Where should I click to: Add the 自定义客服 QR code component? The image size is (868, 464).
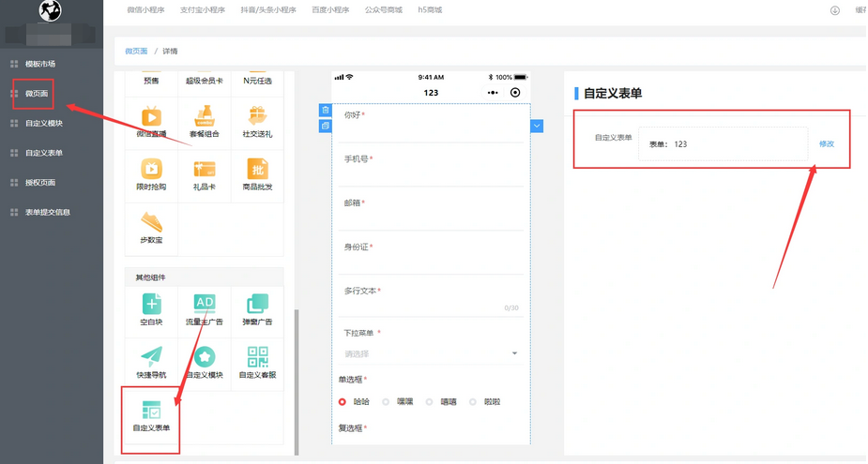coord(257,363)
